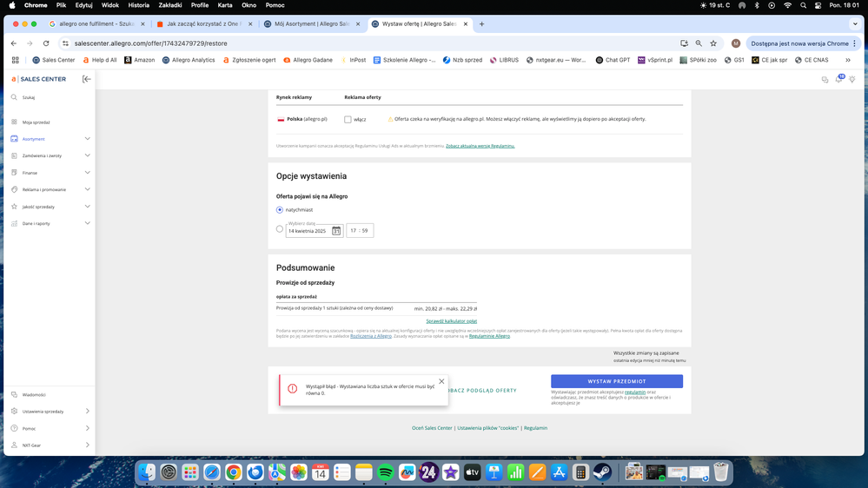The height and width of the screenshot is (488, 868).
Task: Click the time field '17 : 59'
Action: tap(360, 231)
